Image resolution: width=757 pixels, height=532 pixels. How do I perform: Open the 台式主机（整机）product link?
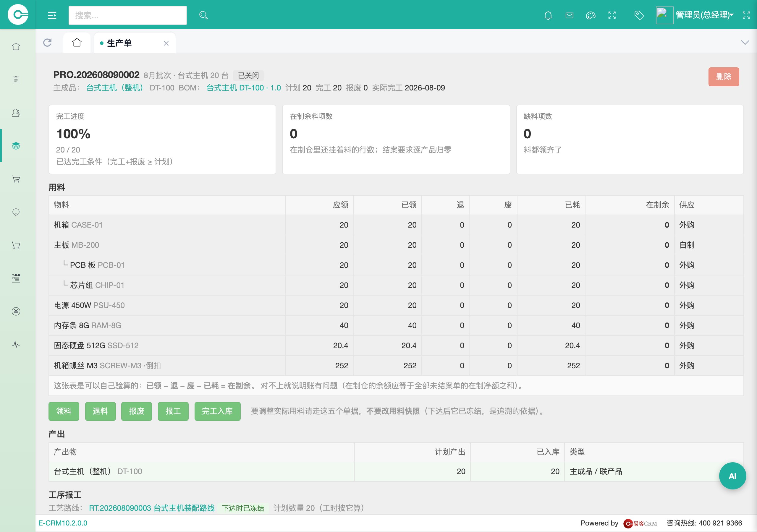click(114, 88)
